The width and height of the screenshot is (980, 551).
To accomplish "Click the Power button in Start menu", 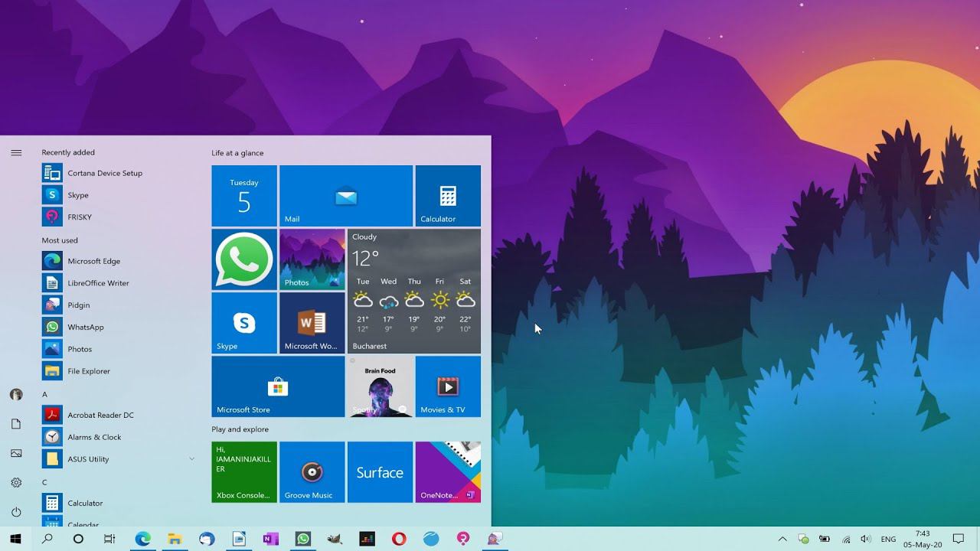I will tap(16, 512).
